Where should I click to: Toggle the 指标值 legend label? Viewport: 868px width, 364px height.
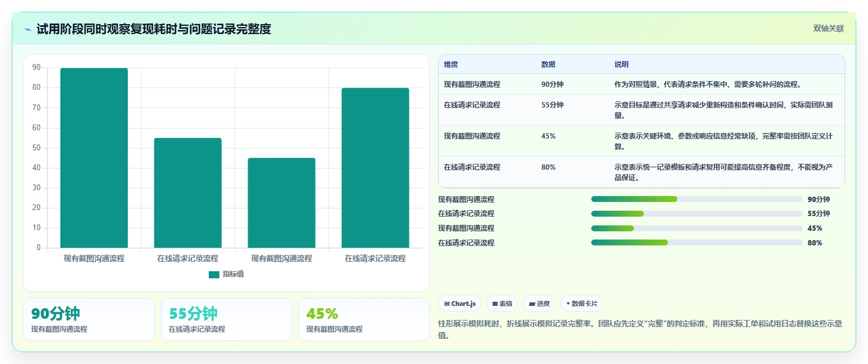(x=233, y=274)
